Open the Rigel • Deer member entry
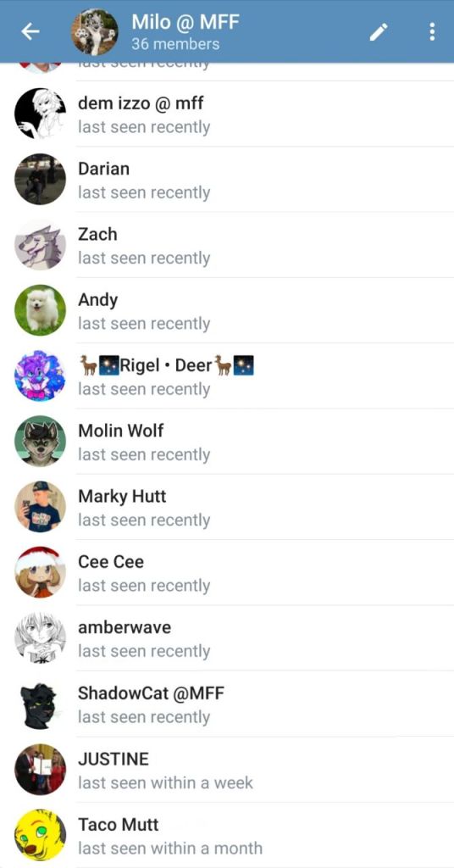Viewport: 454px width, 868px height. (227, 376)
